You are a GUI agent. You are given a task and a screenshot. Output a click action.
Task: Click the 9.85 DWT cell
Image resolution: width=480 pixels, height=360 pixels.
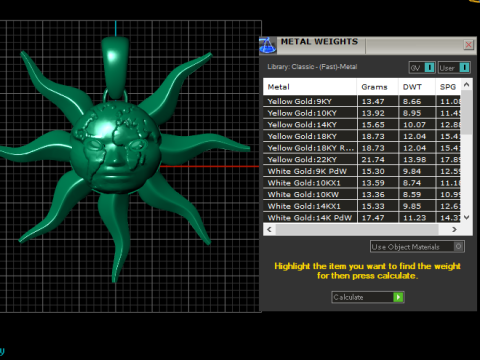pos(417,206)
